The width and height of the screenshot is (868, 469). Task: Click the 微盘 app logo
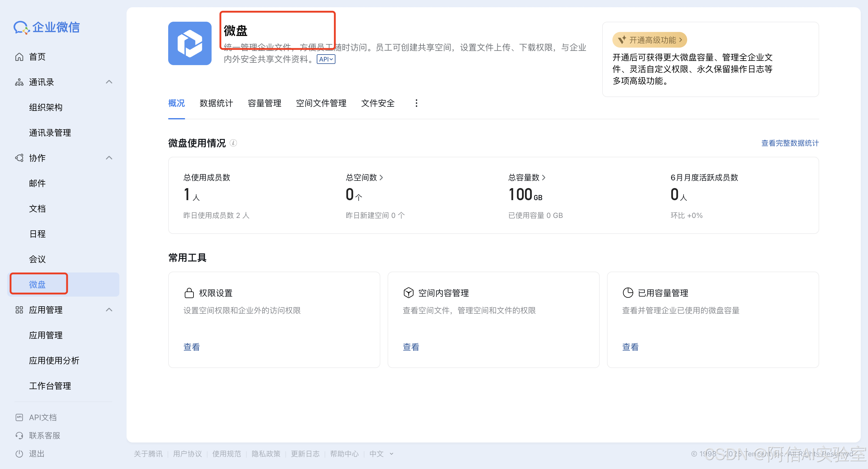[x=190, y=43]
